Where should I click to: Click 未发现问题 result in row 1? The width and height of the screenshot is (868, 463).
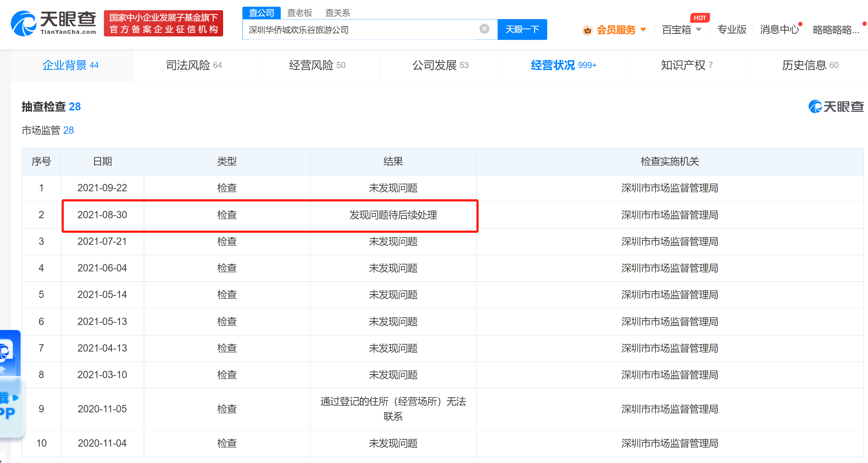pos(393,188)
